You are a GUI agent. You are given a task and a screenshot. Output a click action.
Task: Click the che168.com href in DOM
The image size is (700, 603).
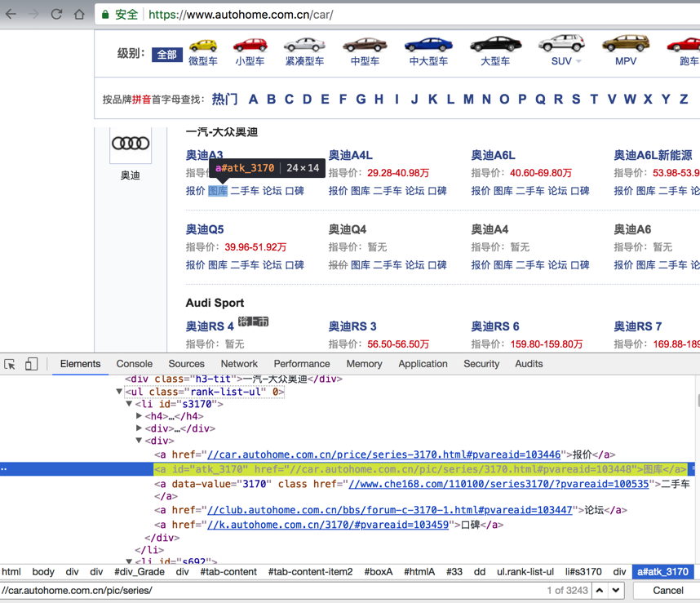[x=498, y=484]
